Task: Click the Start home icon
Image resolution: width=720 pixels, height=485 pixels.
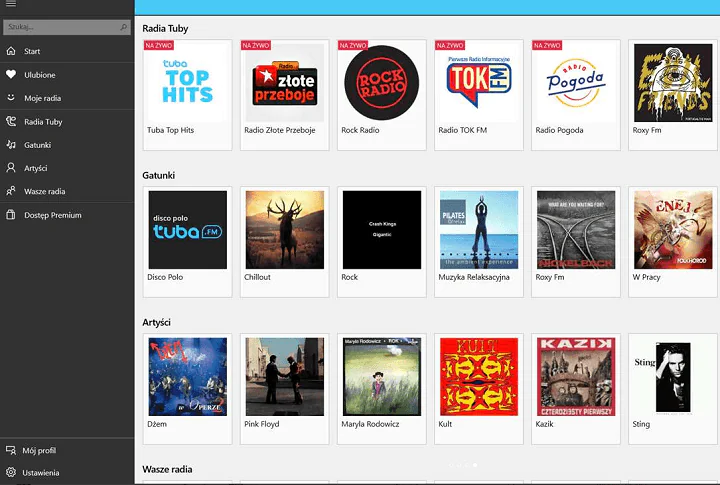Action: click(11, 51)
